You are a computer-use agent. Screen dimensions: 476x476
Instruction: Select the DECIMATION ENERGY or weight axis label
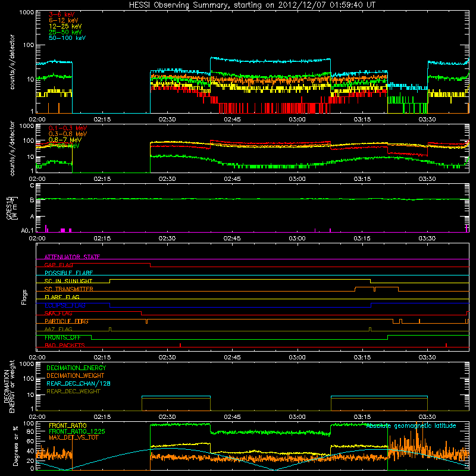(x=9, y=386)
